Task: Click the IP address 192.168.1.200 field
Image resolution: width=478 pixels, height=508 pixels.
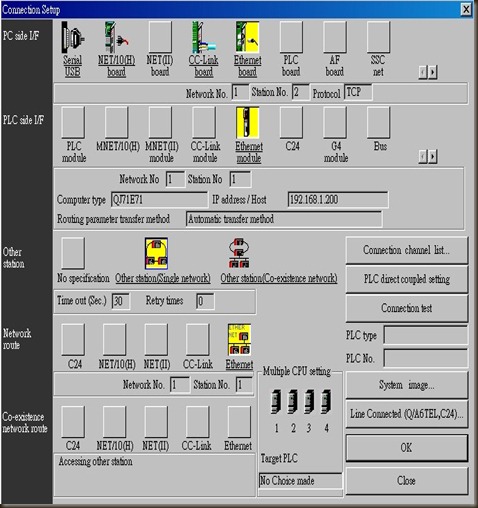Action: (338, 200)
